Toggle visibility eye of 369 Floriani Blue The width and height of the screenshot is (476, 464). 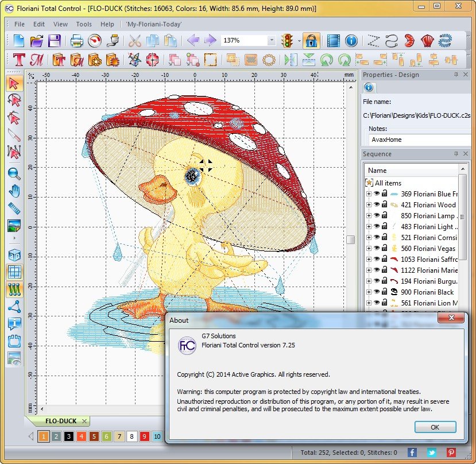point(377,194)
